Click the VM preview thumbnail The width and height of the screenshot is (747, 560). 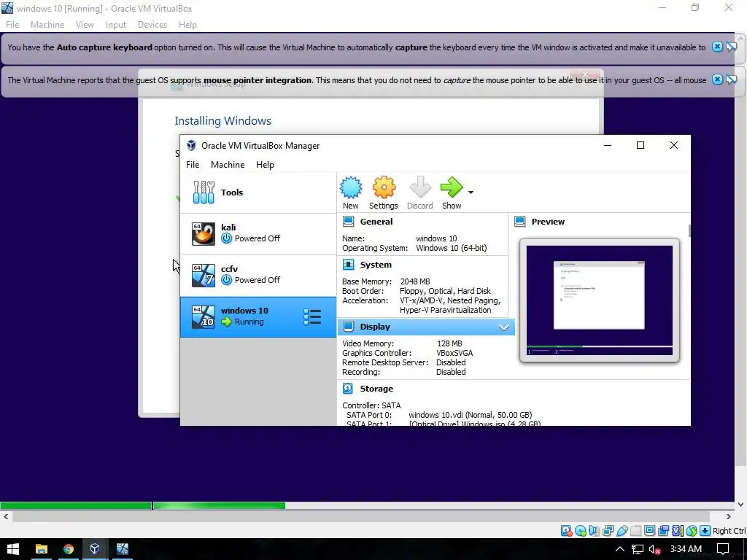pyautogui.click(x=600, y=300)
